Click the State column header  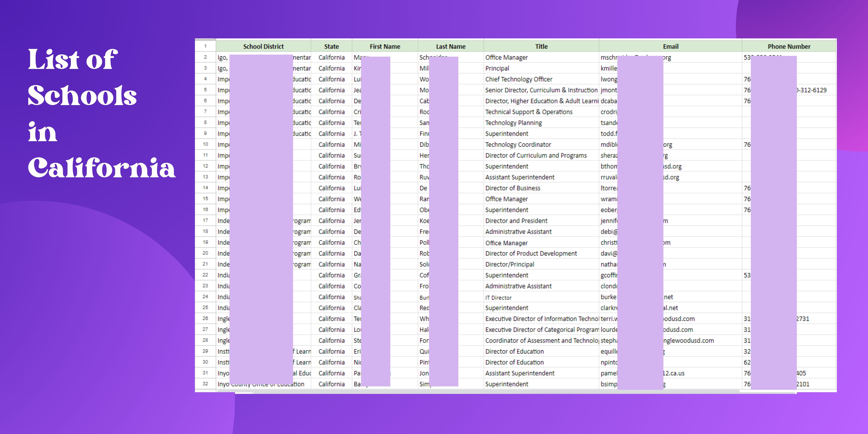coord(331,46)
